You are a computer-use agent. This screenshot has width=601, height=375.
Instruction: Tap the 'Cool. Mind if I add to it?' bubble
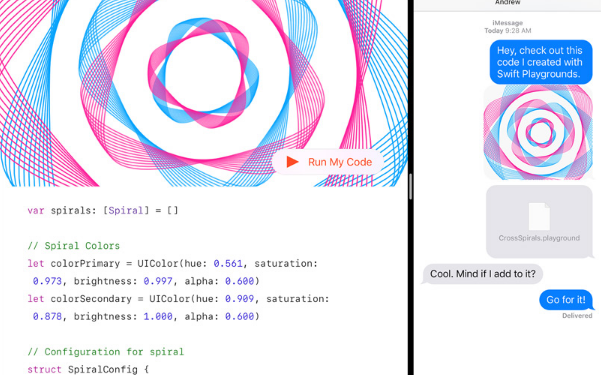click(x=483, y=274)
